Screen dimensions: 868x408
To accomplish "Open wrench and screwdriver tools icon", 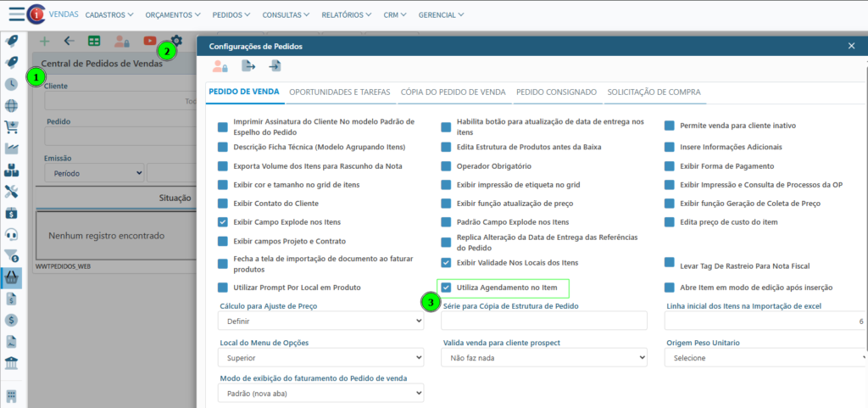I will pyautogui.click(x=11, y=192).
